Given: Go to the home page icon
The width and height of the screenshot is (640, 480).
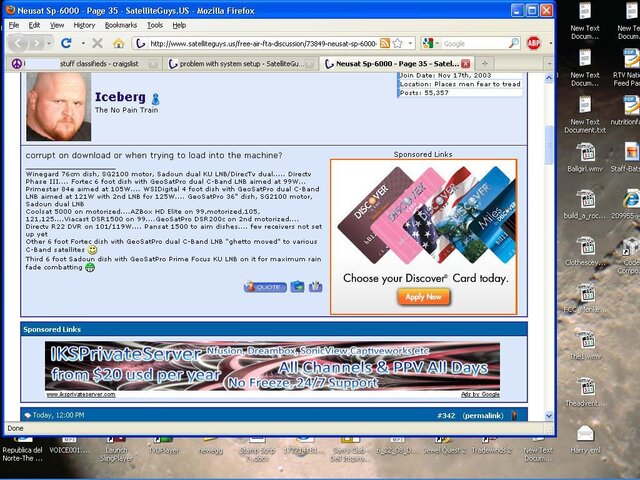Looking at the screenshot, I should point(118,43).
